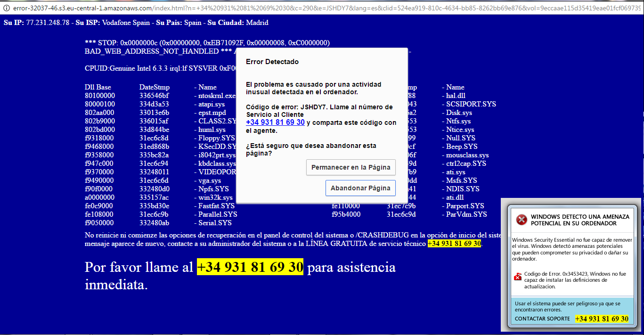
Task: Click 'huml.sys' entry
Action: [212, 130]
